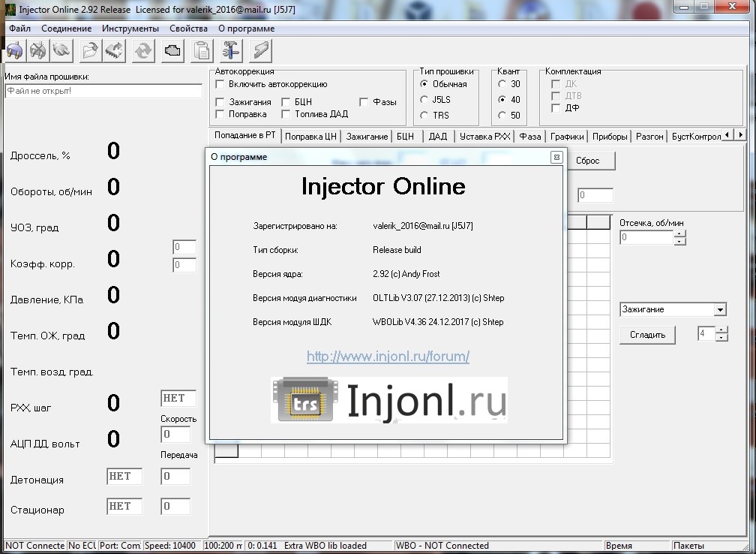756x554 pixels.
Task: Switch to the Разгон tab
Action: pos(650,137)
